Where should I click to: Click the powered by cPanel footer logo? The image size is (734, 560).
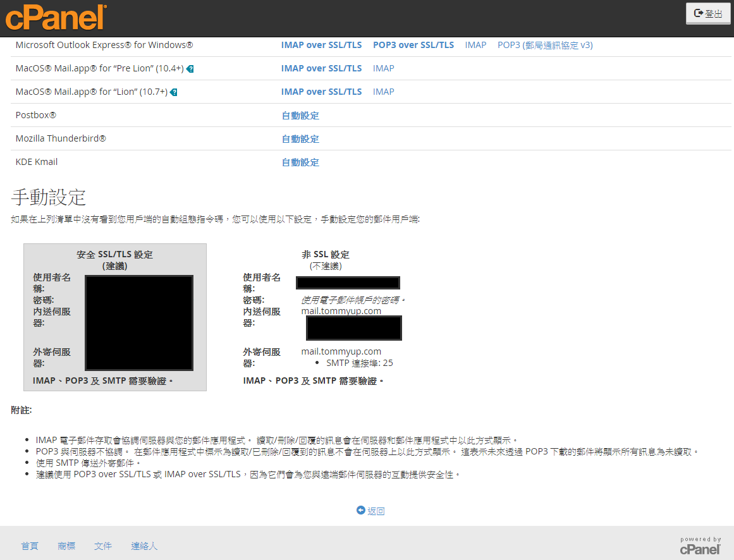[700, 545]
